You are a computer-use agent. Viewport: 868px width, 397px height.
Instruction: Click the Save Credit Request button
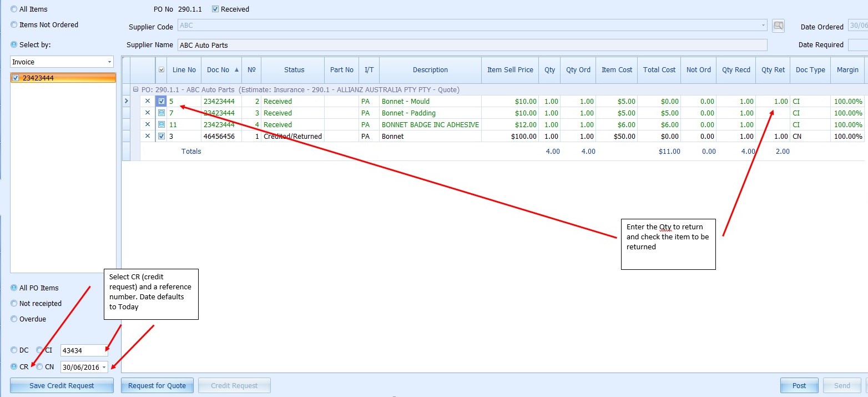(x=62, y=385)
